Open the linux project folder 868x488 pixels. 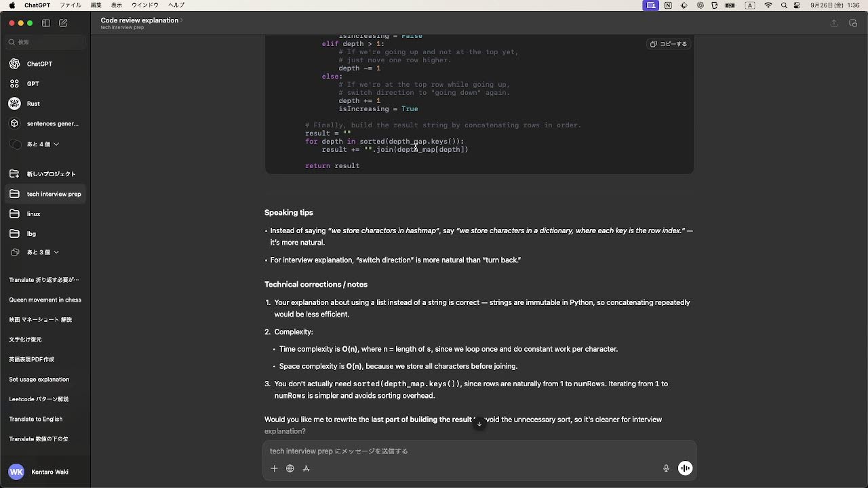coord(45,214)
